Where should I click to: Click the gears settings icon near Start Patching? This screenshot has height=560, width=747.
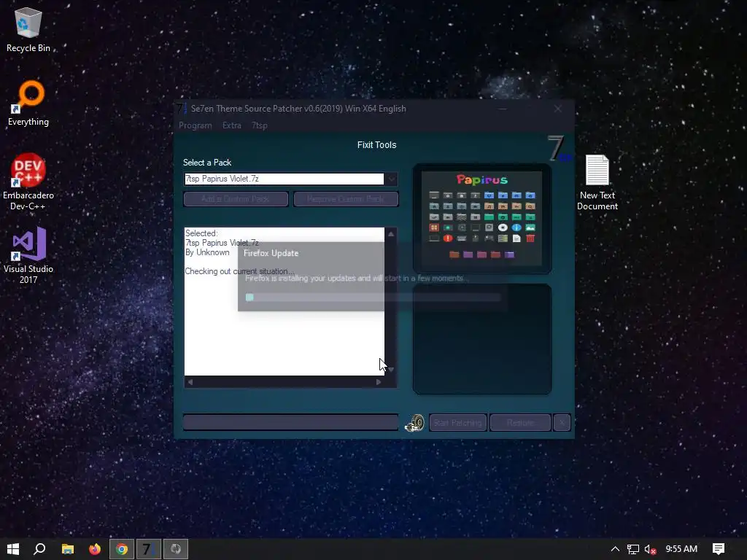414,422
